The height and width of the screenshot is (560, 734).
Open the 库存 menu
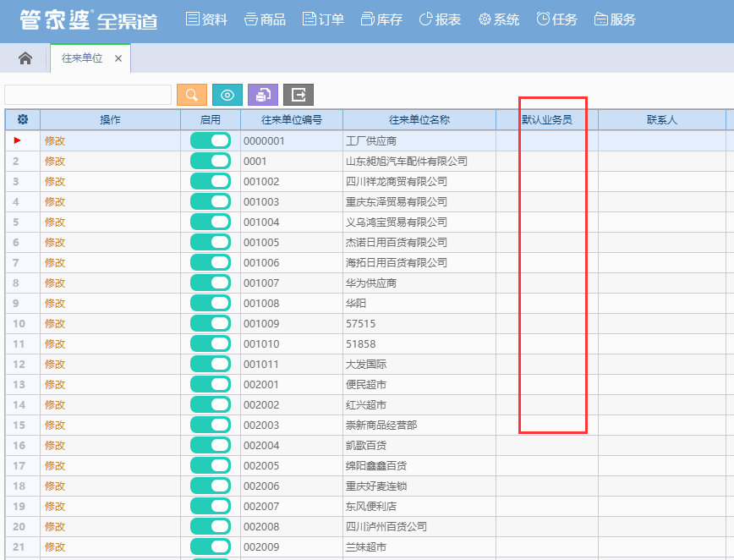point(381,19)
